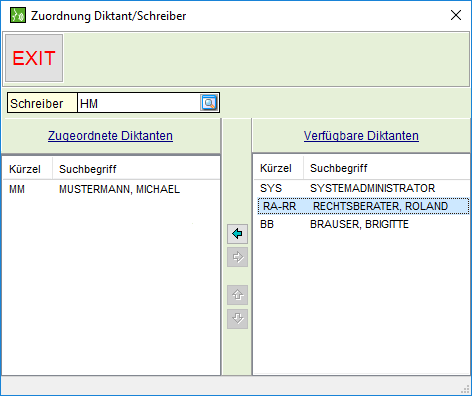Viewport: 472px width, 396px height.
Task: Open the Zugeordnete Diktanten link
Action: [110, 136]
